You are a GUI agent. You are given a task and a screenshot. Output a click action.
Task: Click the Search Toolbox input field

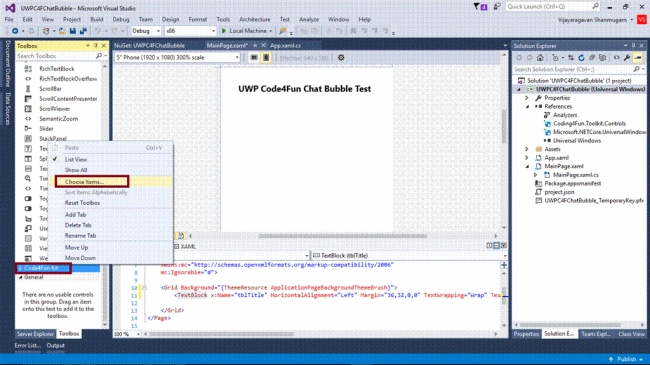click(x=56, y=56)
